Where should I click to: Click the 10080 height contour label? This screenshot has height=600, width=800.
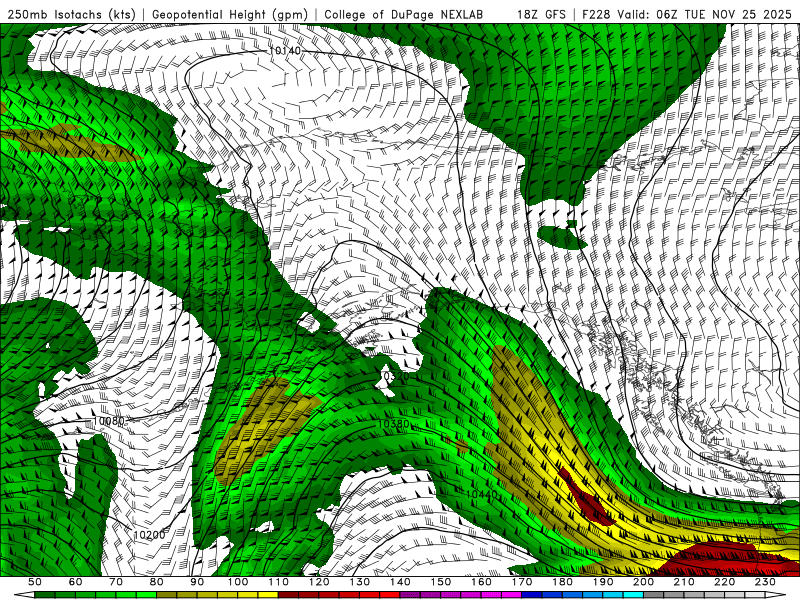point(109,421)
